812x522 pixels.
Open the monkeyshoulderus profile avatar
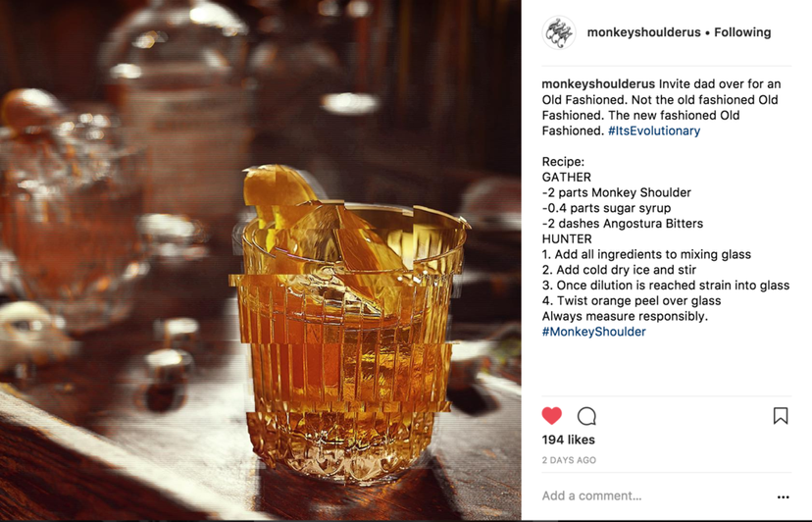[559, 32]
